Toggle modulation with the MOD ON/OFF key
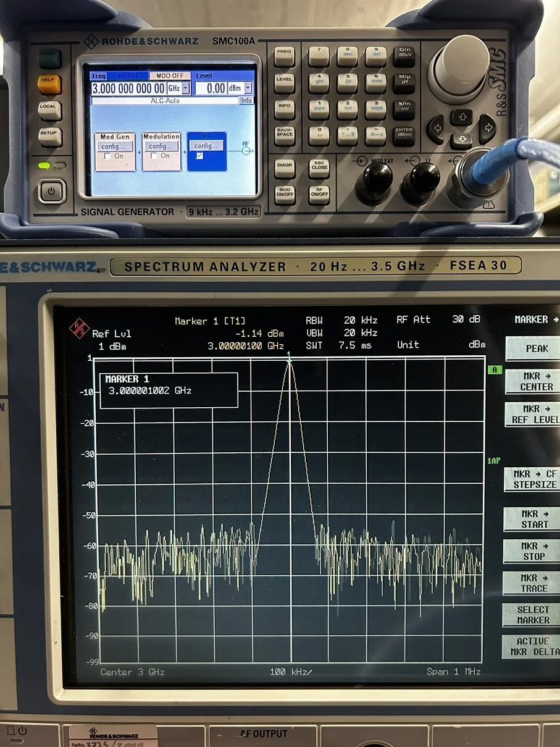The image size is (560, 747). click(x=285, y=194)
